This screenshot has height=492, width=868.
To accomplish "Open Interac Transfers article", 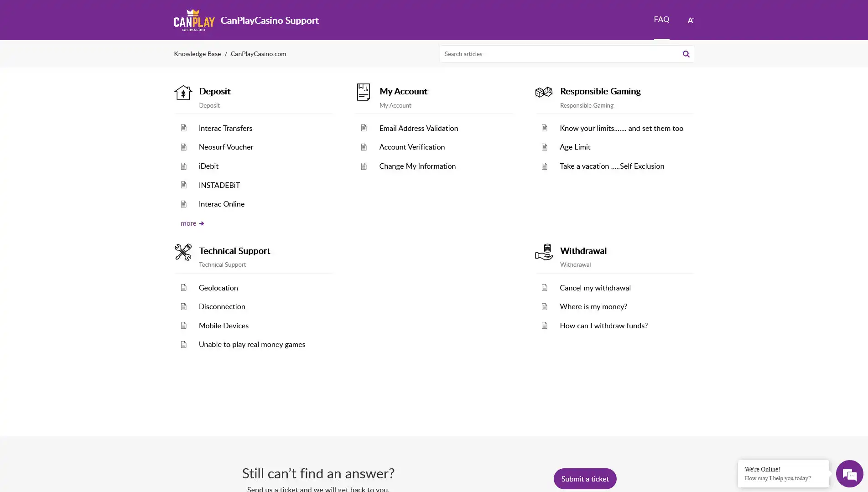I will (225, 128).
